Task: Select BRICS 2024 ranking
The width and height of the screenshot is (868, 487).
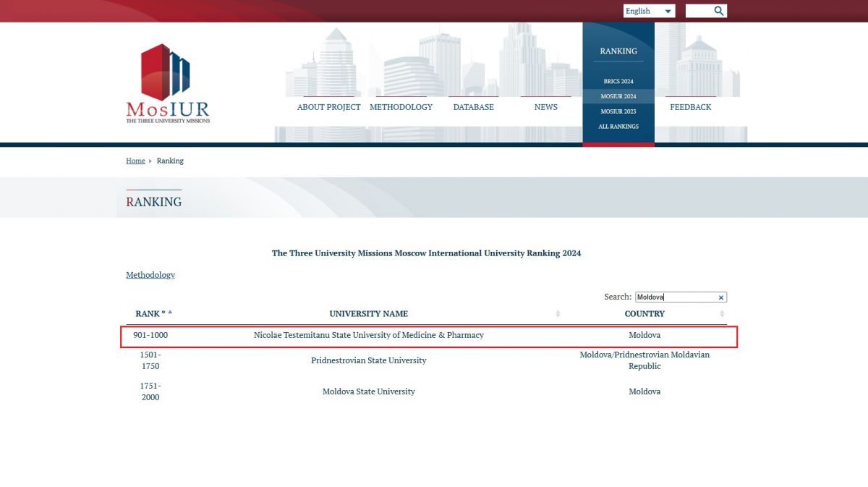Action: 618,81
